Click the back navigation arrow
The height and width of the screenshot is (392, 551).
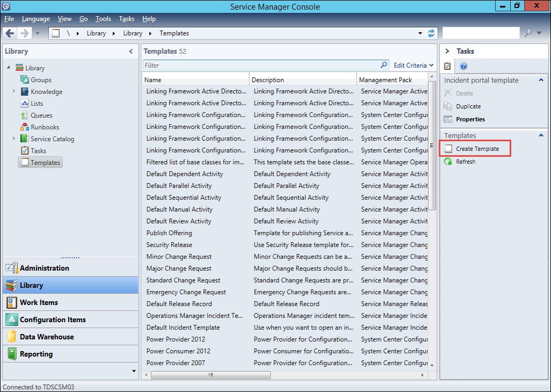pos(10,33)
